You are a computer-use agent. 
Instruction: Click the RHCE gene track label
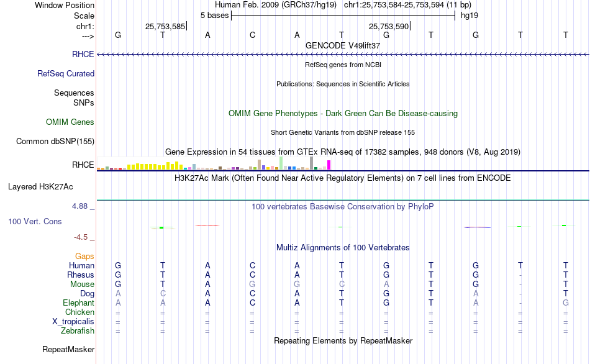click(83, 54)
